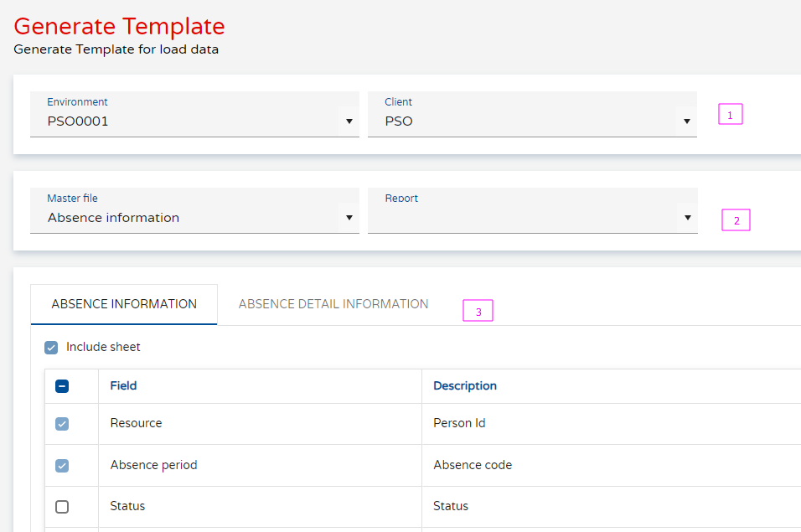Enable the Status row checkbox
The image size is (801, 532).
pos(61,506)
